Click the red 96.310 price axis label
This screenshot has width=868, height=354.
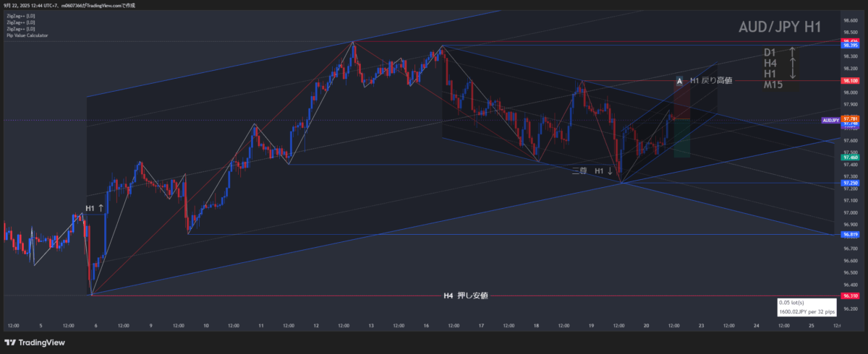[x=851, y=295]
